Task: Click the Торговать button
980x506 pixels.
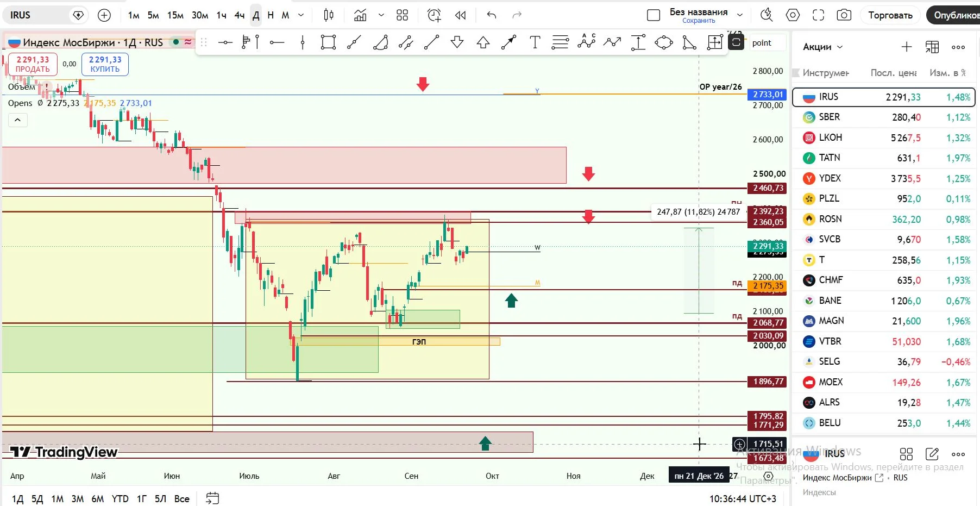Action: pyautogui.click(x=890, y=15)
